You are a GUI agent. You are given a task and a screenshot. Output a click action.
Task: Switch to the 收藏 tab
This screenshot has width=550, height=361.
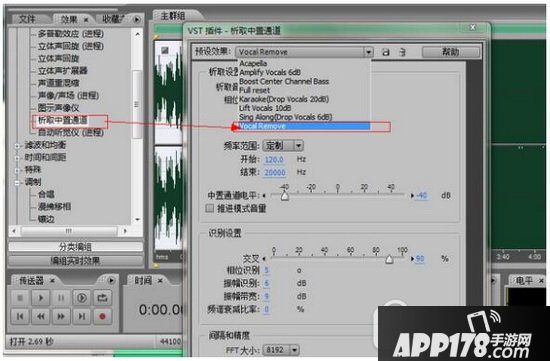point(114,19)
